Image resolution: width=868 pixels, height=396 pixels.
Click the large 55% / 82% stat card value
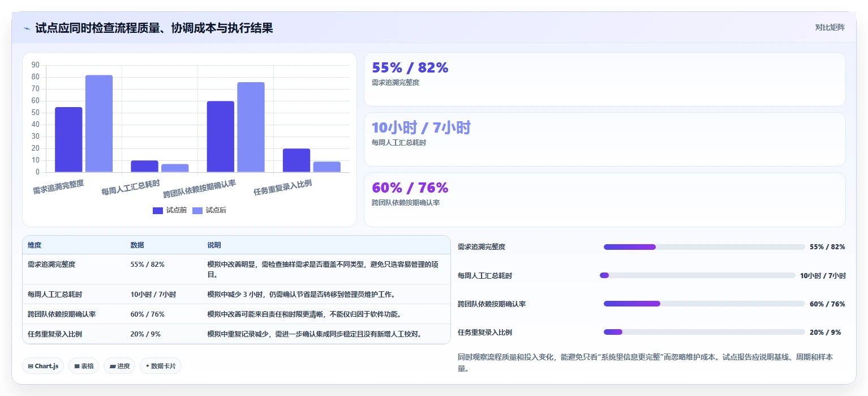point(410,67)
